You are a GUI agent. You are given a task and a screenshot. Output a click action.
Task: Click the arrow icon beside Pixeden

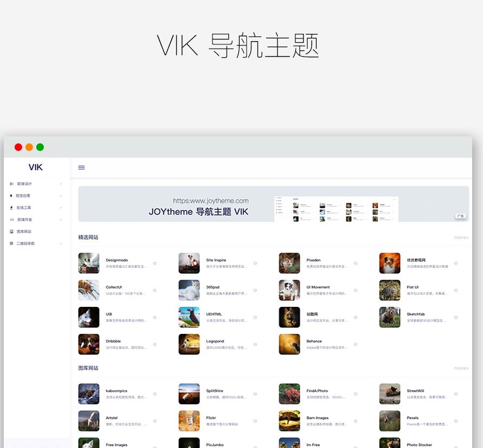click(x=355, y=263)
